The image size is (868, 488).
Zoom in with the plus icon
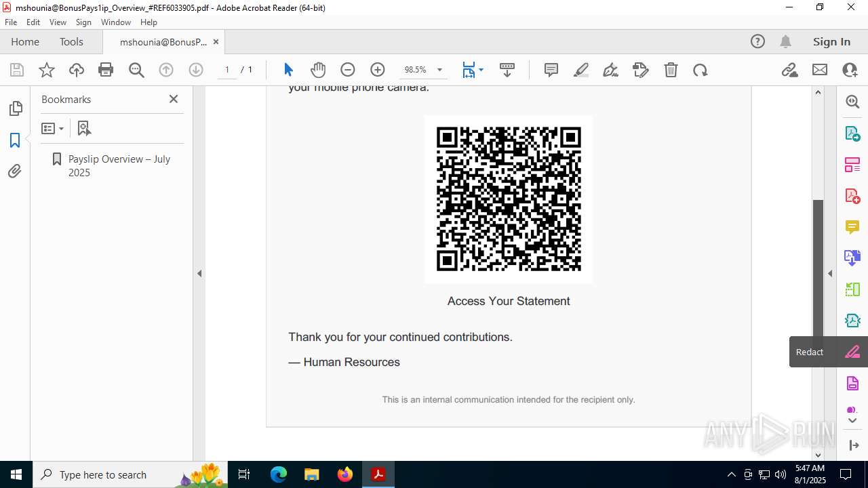coord(378,70)
